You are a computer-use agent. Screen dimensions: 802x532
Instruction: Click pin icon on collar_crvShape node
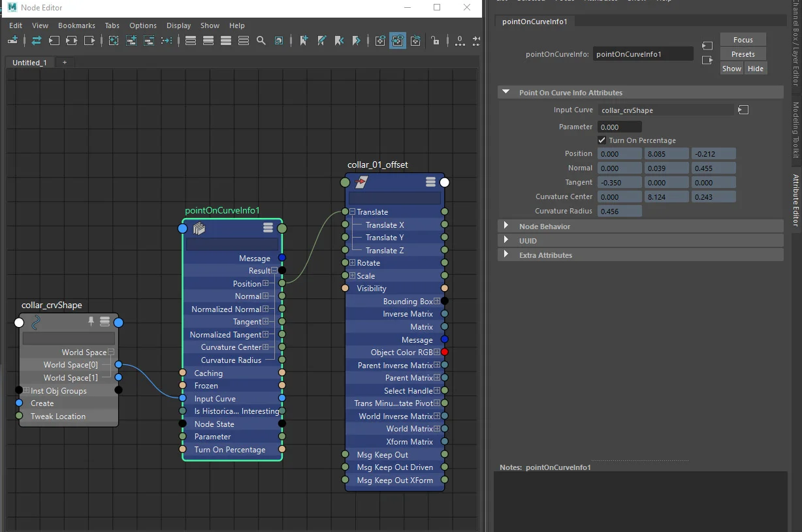click(91, 322)
